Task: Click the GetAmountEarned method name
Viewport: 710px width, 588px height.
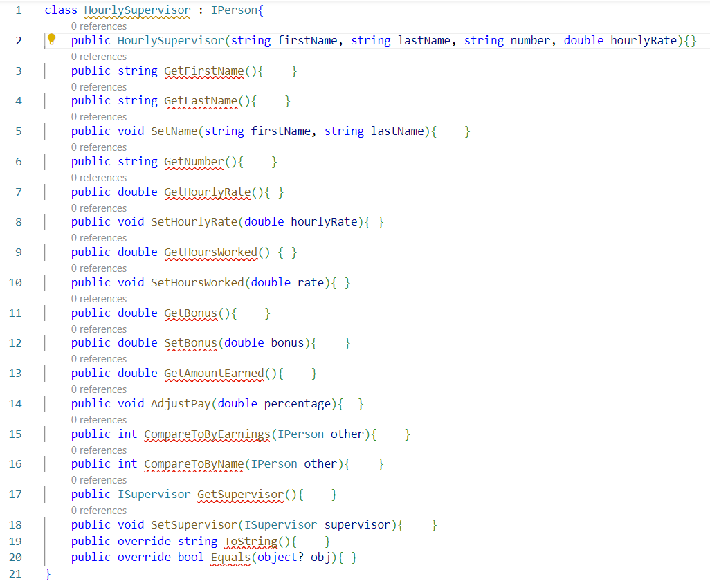Action: point(214,373)
